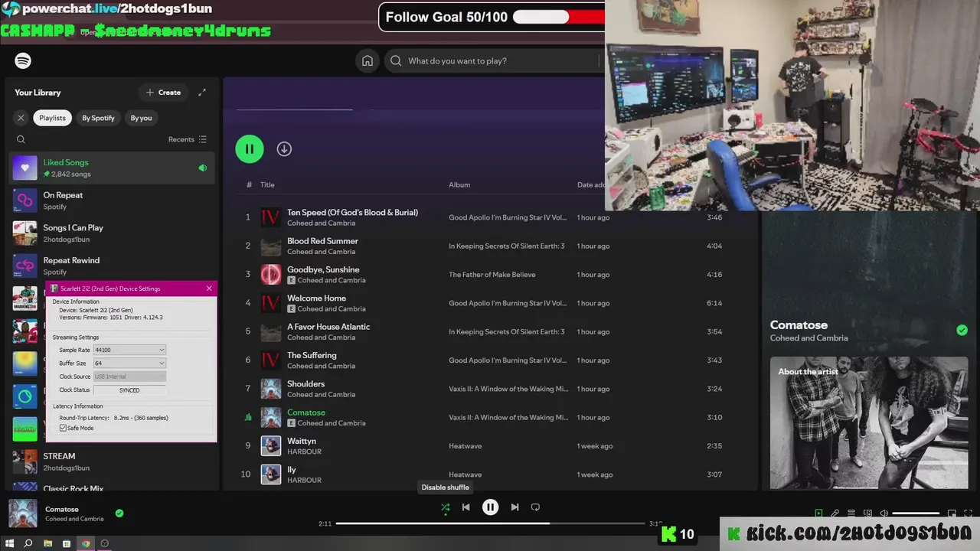
Task: Skip to next track
Action: point(514,507)
